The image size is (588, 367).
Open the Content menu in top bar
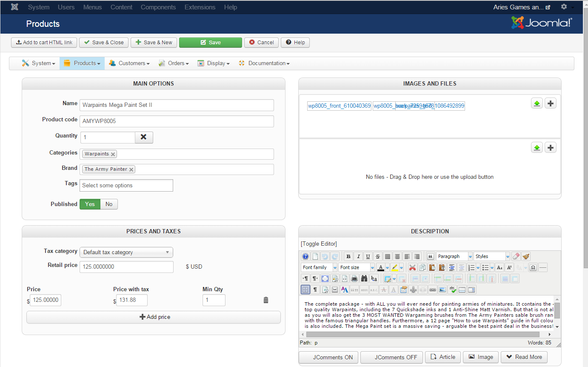(x=121, y=7)
